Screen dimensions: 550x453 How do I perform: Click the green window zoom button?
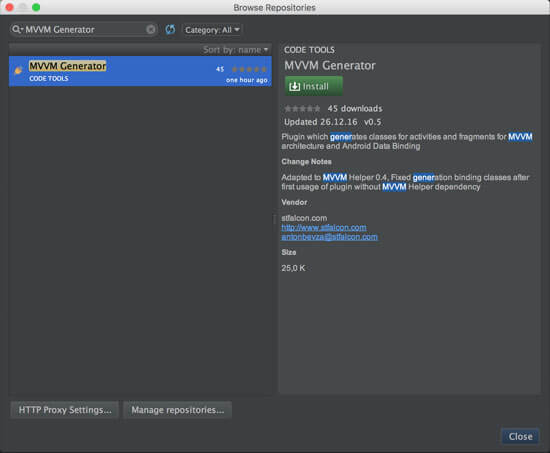(x=36, y=7)
